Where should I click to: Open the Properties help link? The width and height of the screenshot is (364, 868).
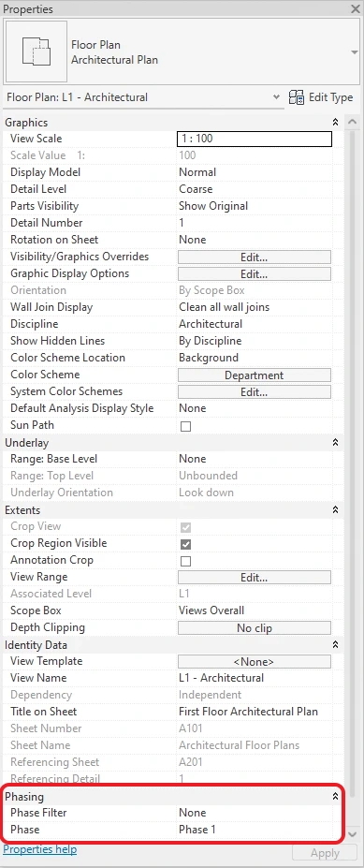[40, 849]
